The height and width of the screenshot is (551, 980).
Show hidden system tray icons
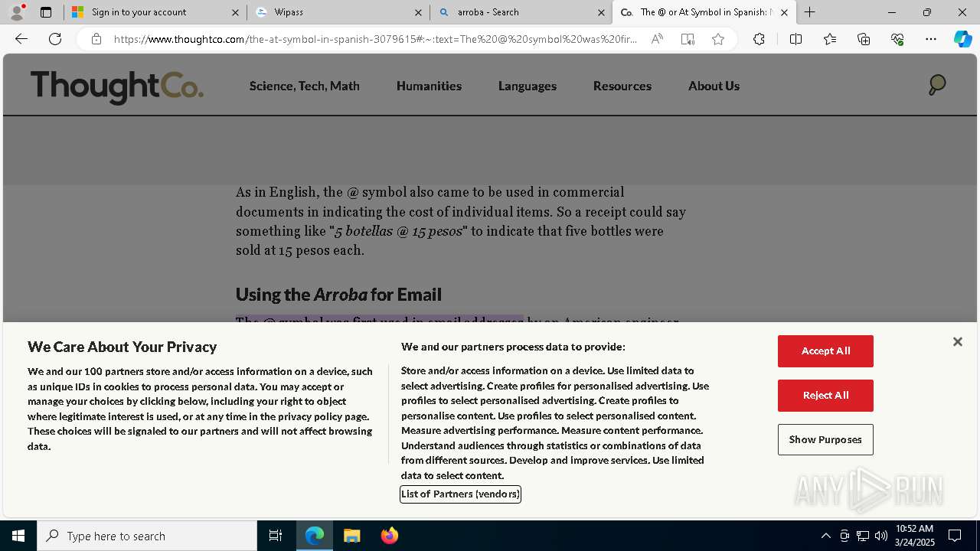825,536
